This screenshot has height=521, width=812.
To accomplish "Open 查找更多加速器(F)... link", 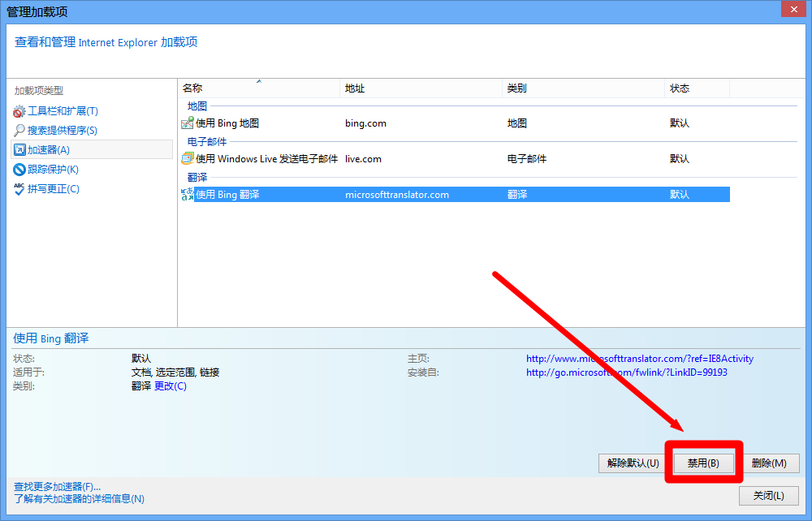I will 57,486.
